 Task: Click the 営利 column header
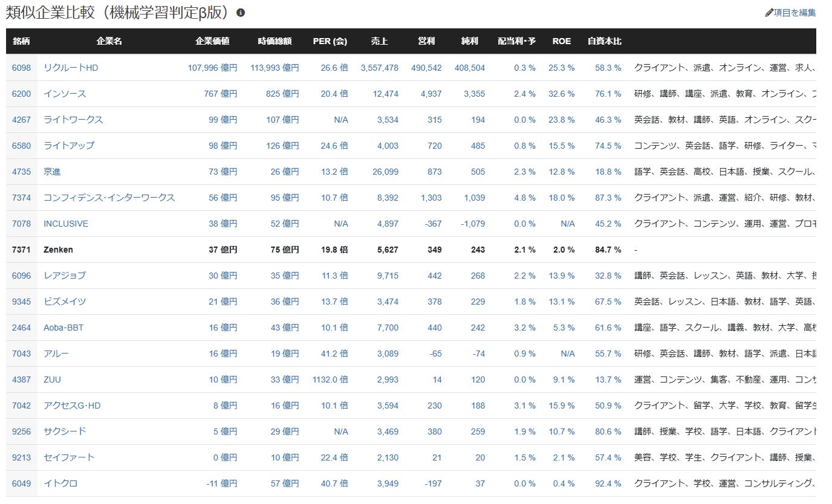pyautogui.click(x=426, y=41)
